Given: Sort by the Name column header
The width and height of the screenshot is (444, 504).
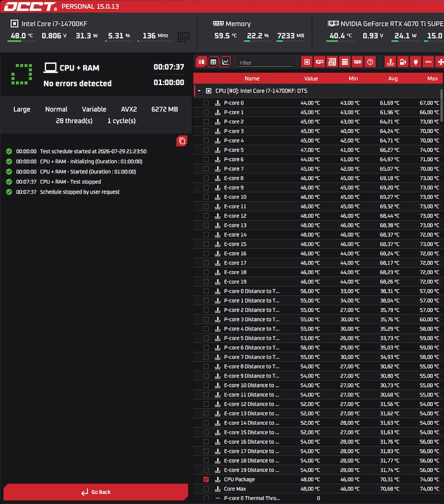Looking at the screenshot, I should click(252, 78).
